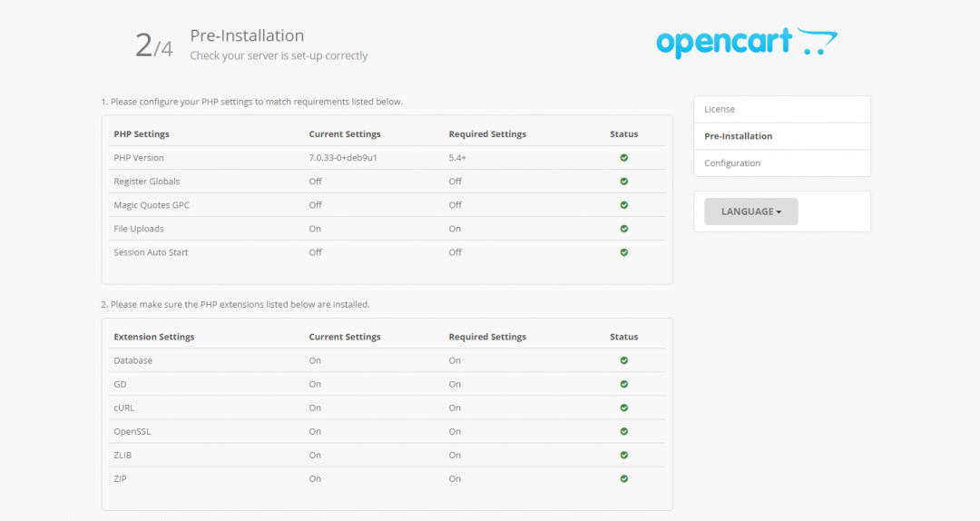Click the Register Globals status check icon
Viewport: 980px width, 521px height.
pos(623,182)
